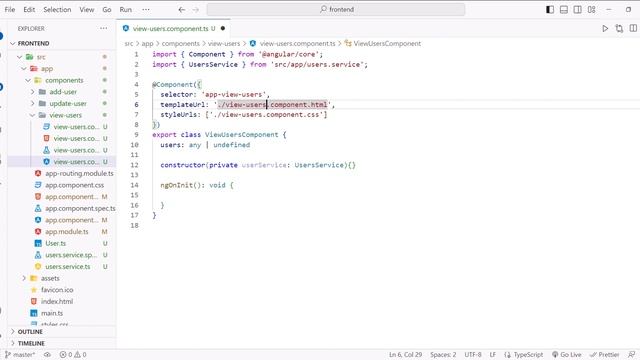The width and height of the screenshot is (640, 360).
Task: Close unsaved tab via the dot indicator
Action: [223, 28]
